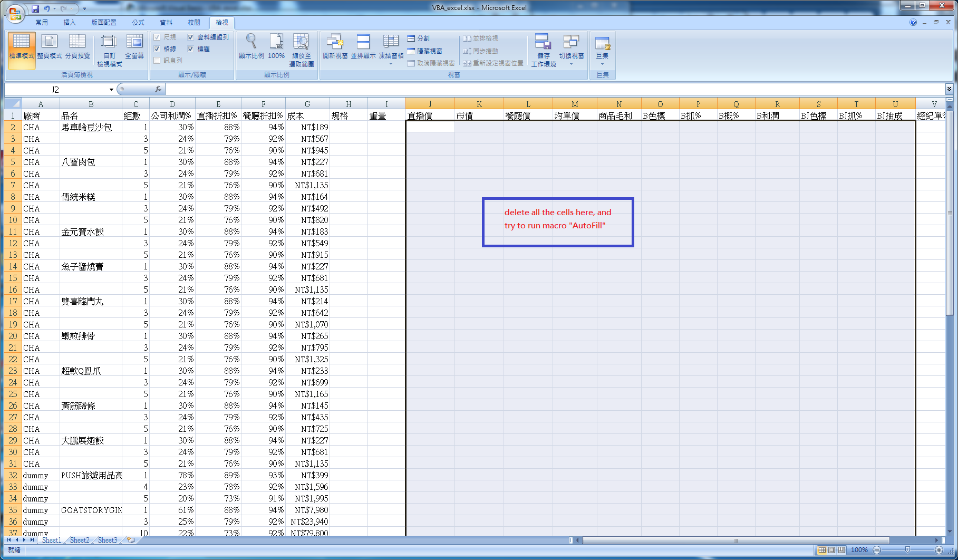This screenshot has width=958, height=560.
Task: Click the zoom in plus button
Action: click(x=939, y=550)
